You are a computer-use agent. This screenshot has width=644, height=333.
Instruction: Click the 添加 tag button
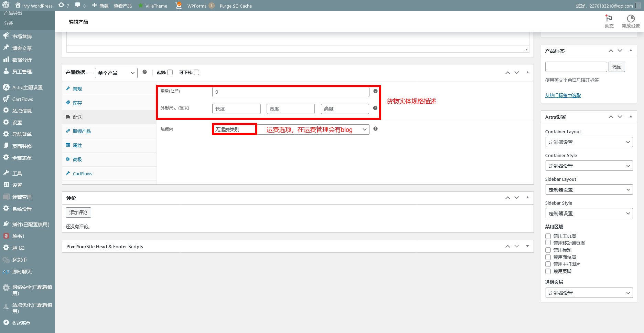pos(617,67)
